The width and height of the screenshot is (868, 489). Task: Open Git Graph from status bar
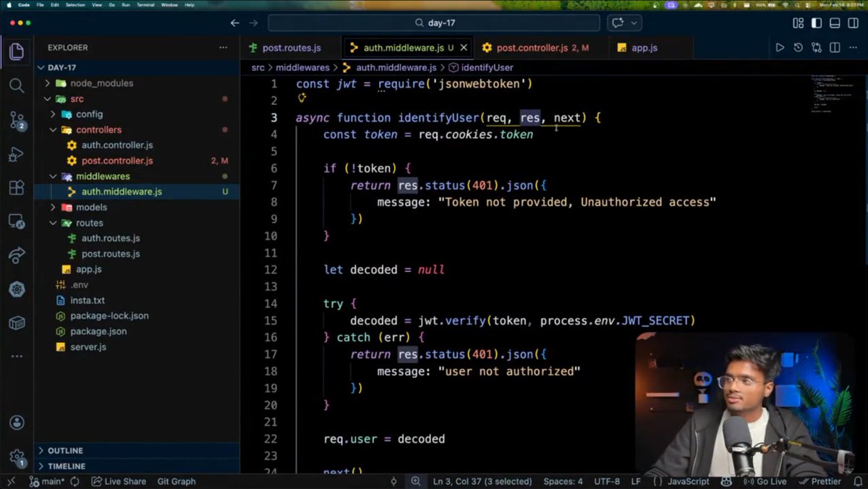coord(176,481)
